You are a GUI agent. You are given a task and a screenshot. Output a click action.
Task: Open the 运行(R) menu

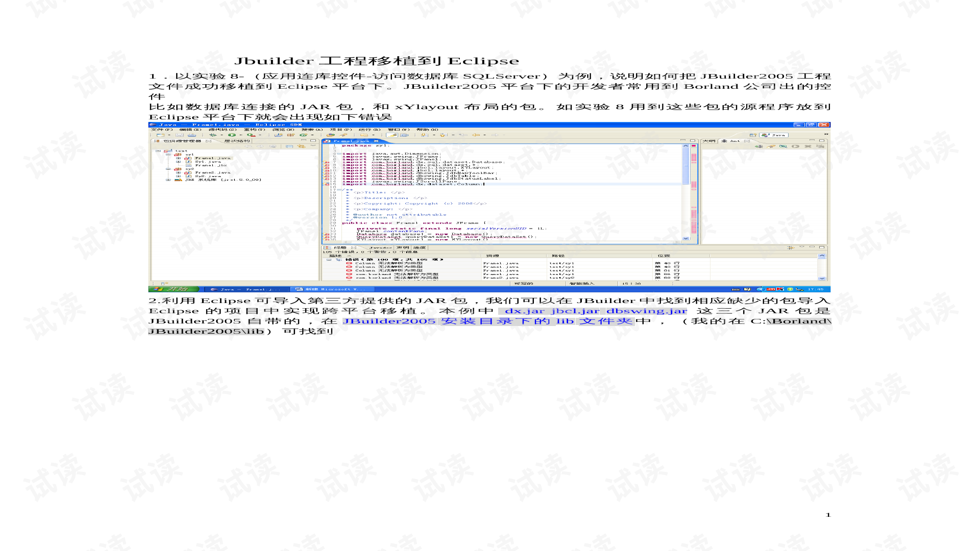370,130
